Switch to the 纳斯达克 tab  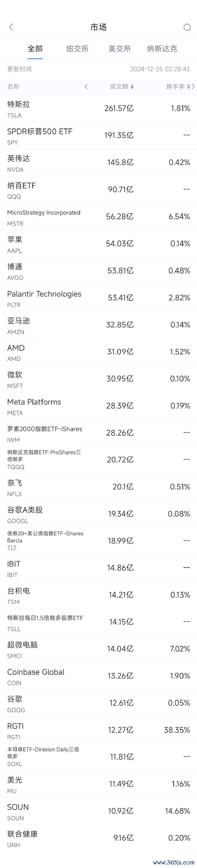pos(162,49)
